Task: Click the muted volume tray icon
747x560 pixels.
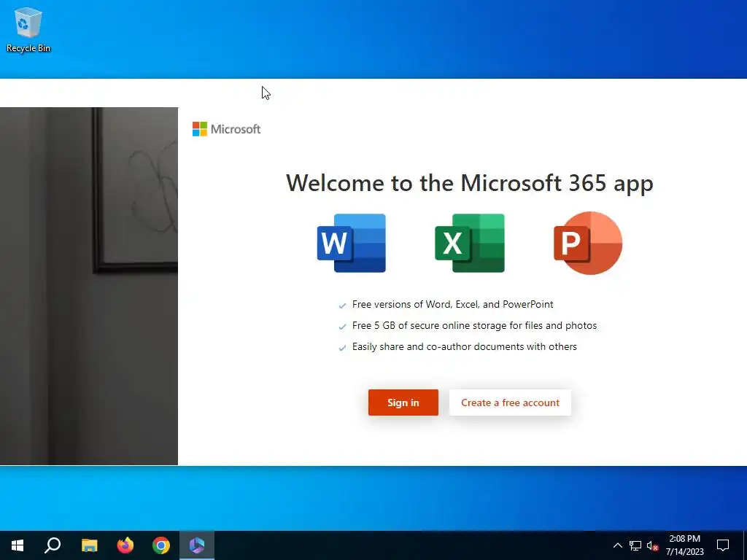Action: pos(652,545)
